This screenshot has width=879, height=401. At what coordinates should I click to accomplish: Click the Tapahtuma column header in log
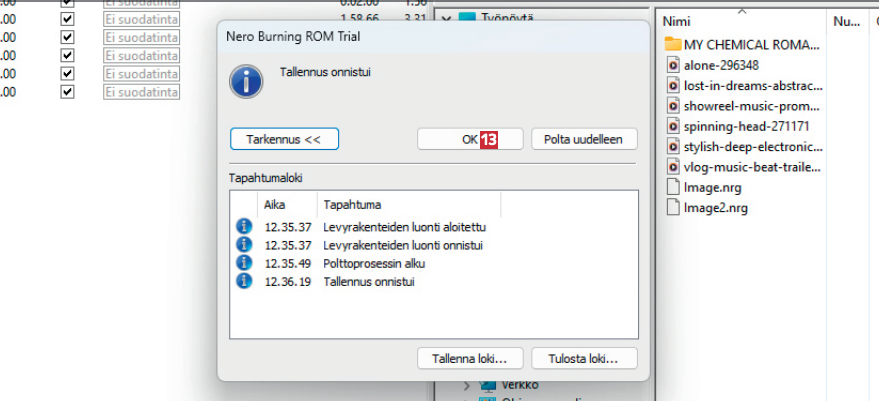(345, 204)
